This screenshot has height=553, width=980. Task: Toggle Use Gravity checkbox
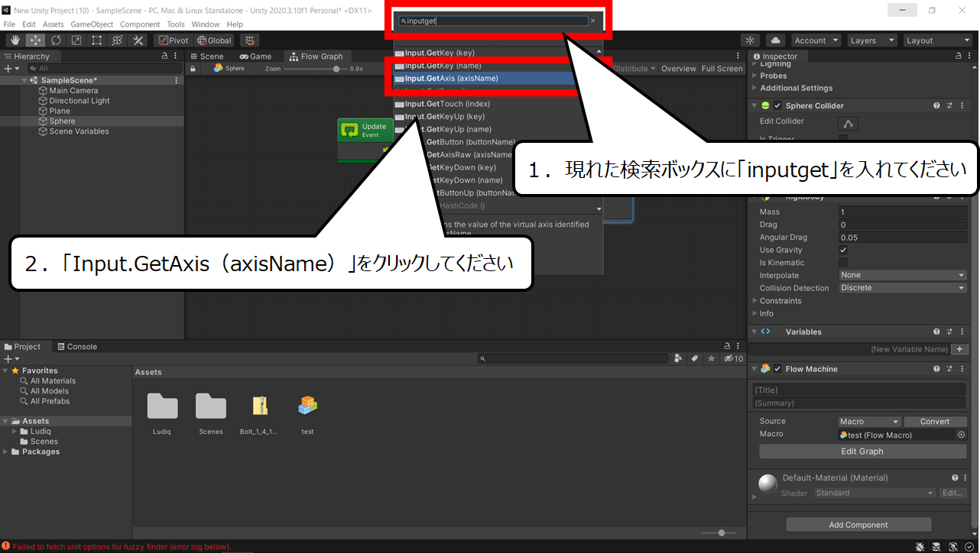pos(843,251)
